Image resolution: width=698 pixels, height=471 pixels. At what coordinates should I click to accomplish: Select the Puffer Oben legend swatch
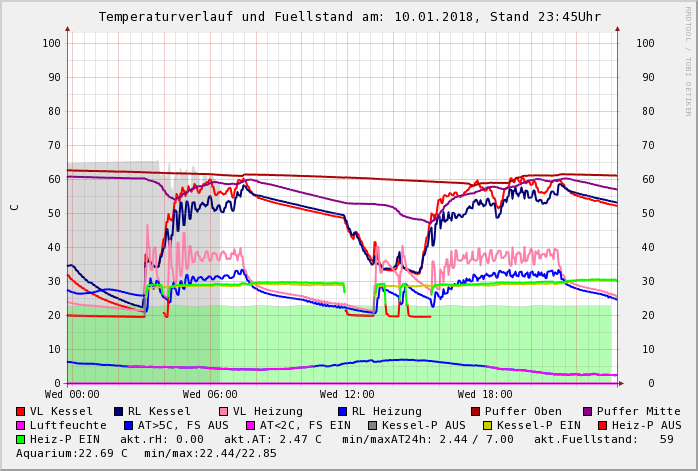(476, 411)
